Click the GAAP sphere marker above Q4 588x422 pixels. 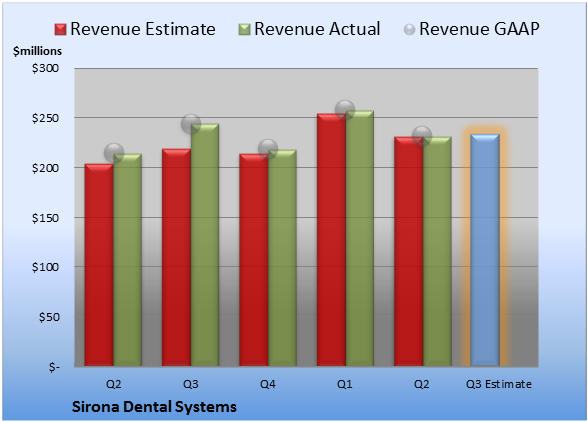click(x=268, y=149)
